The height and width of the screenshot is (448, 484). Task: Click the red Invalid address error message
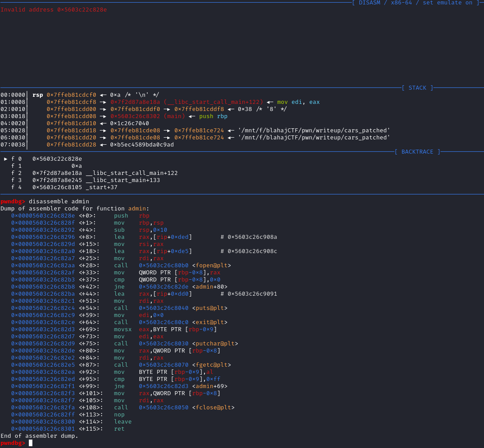pyautogui.click(x=54, y=10)
